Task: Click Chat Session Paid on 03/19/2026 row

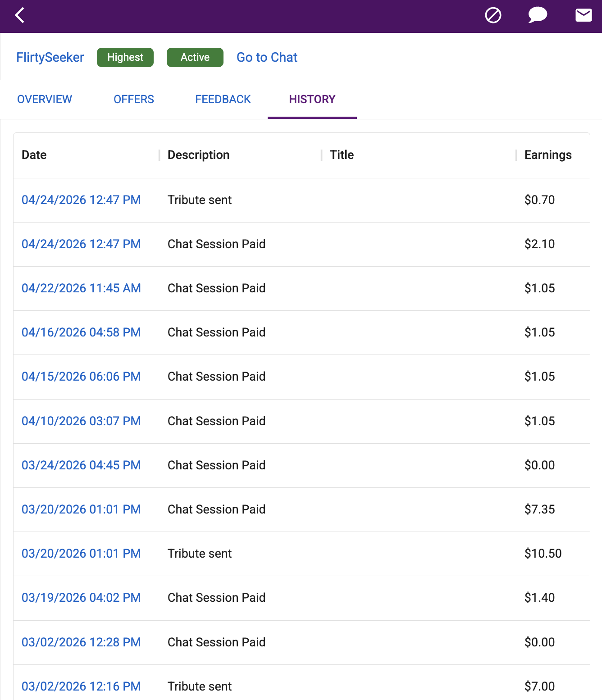Action: 216,597
